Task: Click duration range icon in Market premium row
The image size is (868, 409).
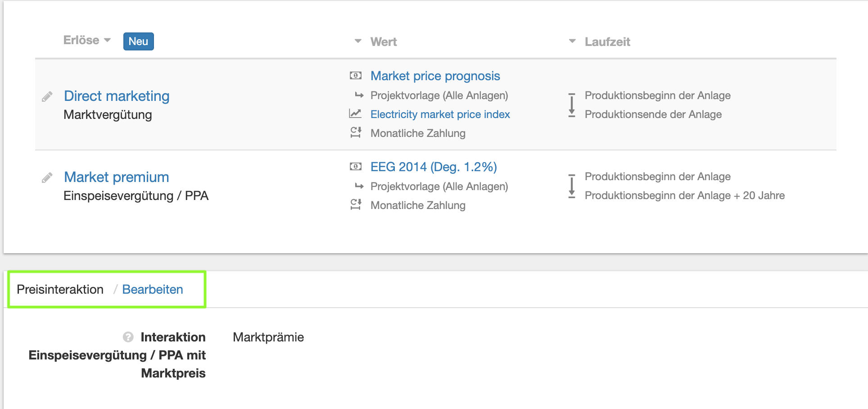Action: [x=572, y=186]
